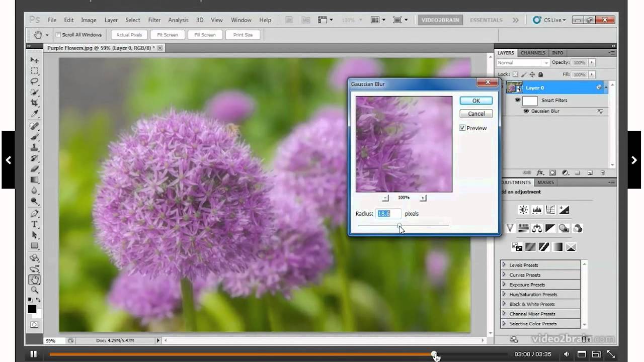Screen dimensions: 644x362
Task: Cancel the Gaussian Blur dialog
Action: tap(476, 114)
